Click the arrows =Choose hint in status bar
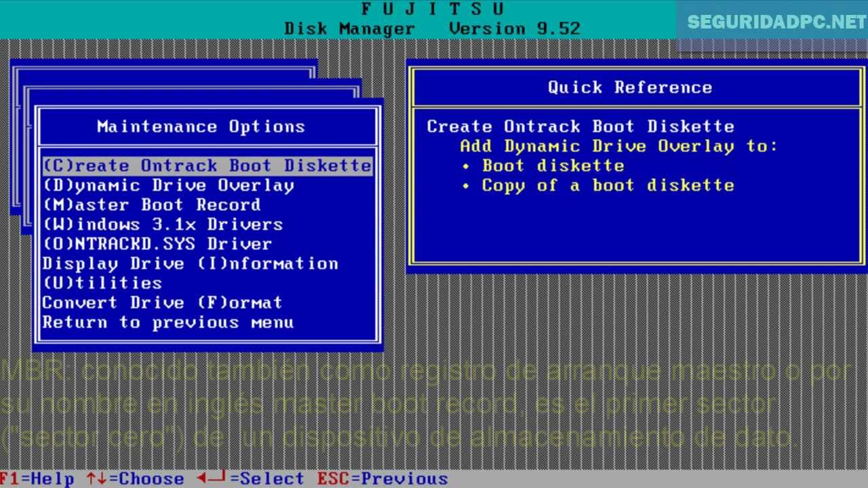 (x=135, y=479)
